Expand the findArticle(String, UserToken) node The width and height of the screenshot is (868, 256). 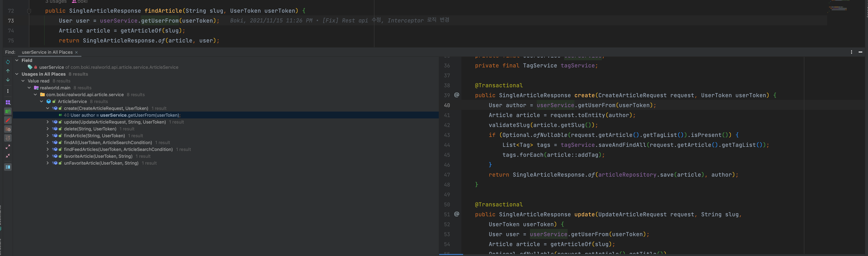click(47, 136)
